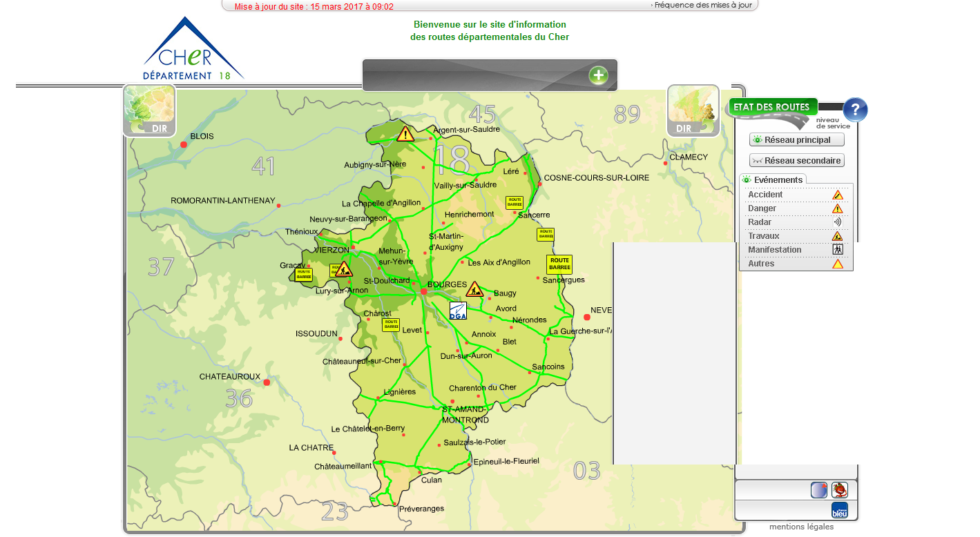Click the roadworks icon near Baugy
980x537 pixels.
(x=474, y=289)
